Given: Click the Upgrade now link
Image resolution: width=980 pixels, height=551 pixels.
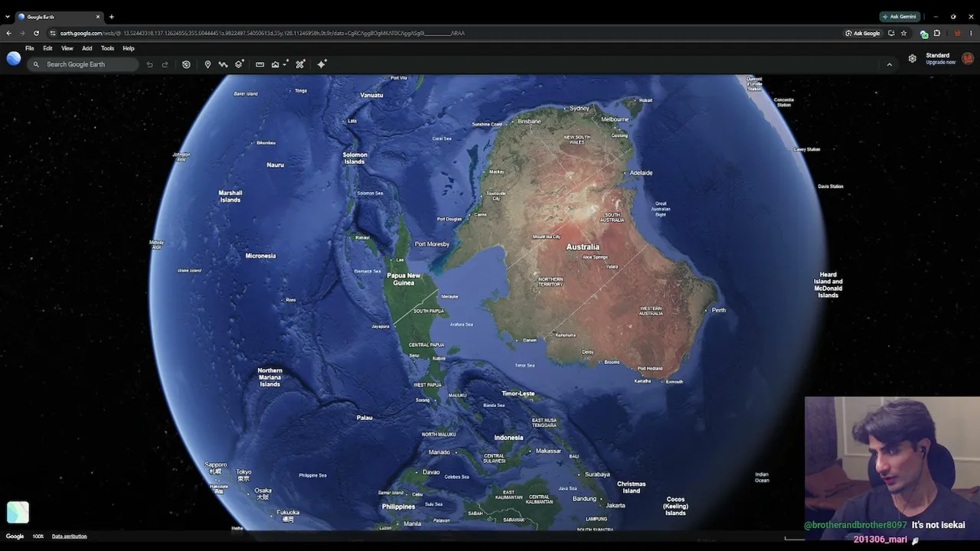Looking at the screenshot, I should 940,62.
